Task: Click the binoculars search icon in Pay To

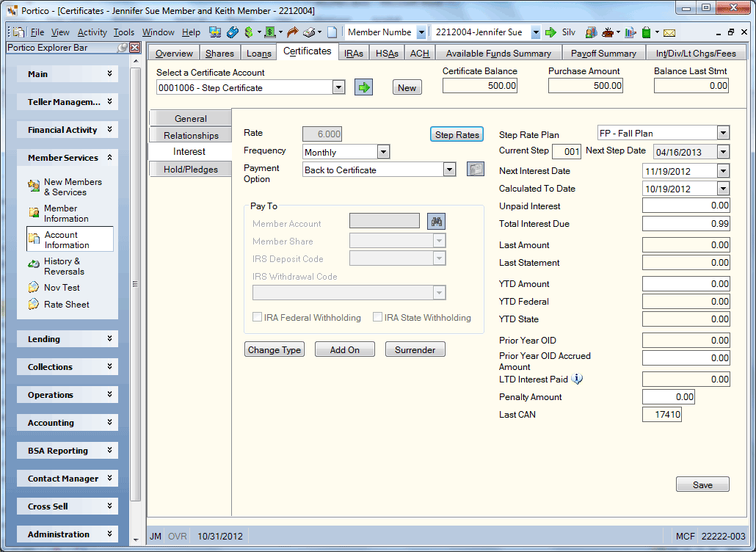Action: pos(436,221)
